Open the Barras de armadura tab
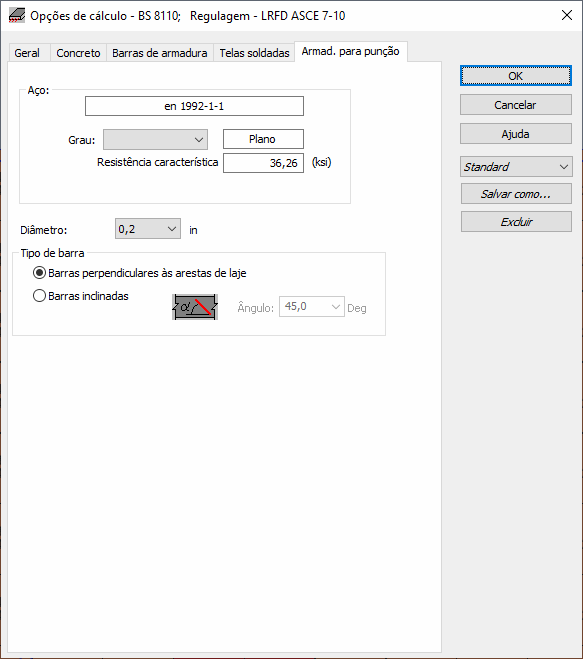The image size is (583, 659). [160, 53]
